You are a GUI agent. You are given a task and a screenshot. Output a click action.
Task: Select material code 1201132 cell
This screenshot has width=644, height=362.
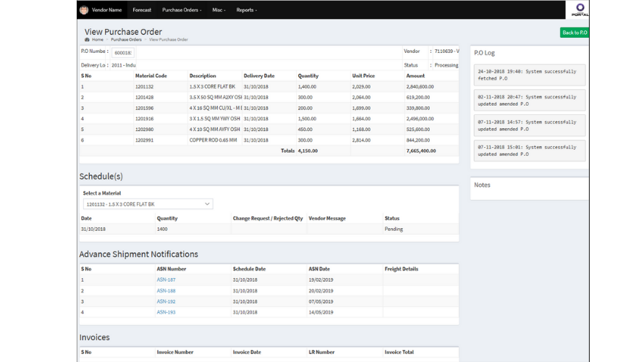144,87
